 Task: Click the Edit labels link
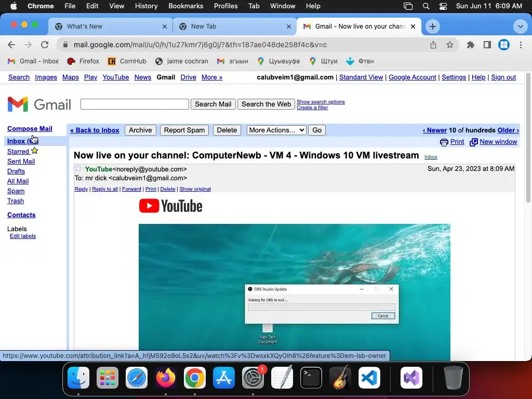pos(23,236)
